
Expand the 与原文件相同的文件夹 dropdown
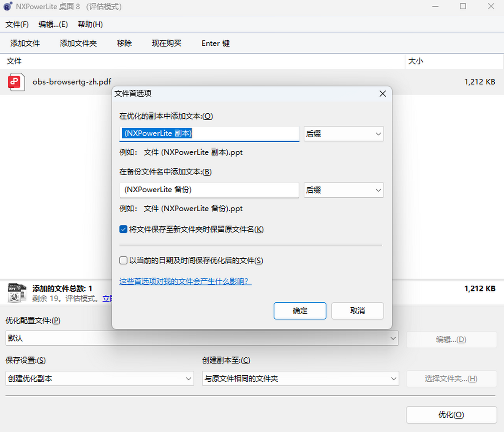(x=300, y=379)
